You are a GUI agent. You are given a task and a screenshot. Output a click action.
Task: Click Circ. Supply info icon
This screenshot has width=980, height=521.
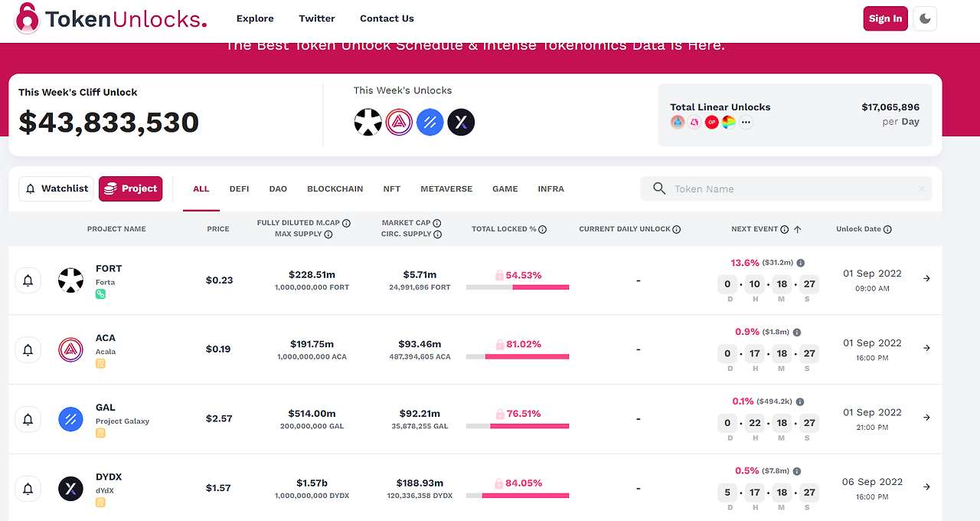[437, 234]
